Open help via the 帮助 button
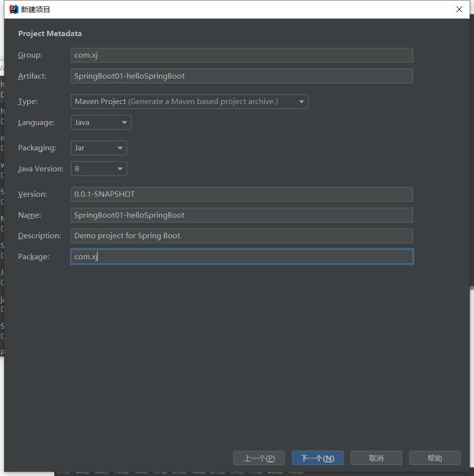The image size is (474, 476). 434,458
